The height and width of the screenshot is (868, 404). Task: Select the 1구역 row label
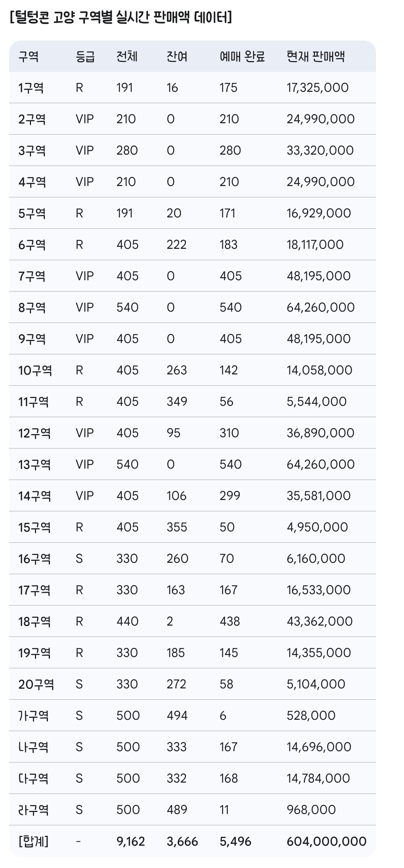31,88
